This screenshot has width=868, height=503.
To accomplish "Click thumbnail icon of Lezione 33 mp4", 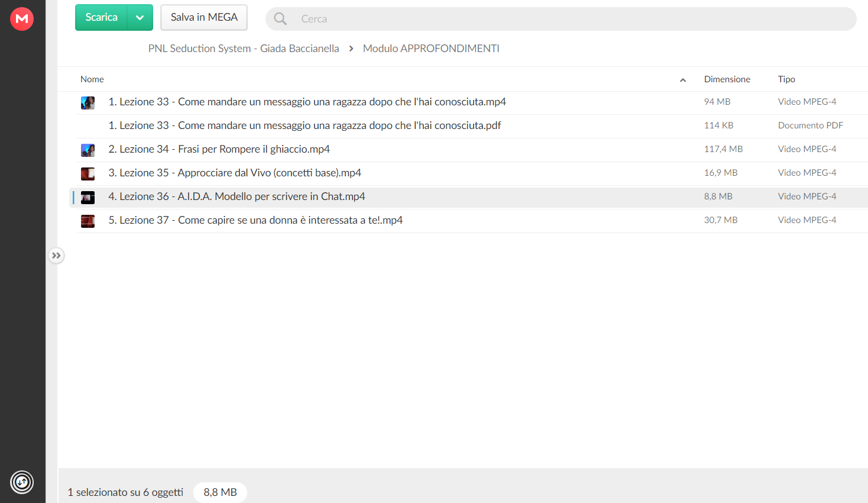I will coord(88,102).
